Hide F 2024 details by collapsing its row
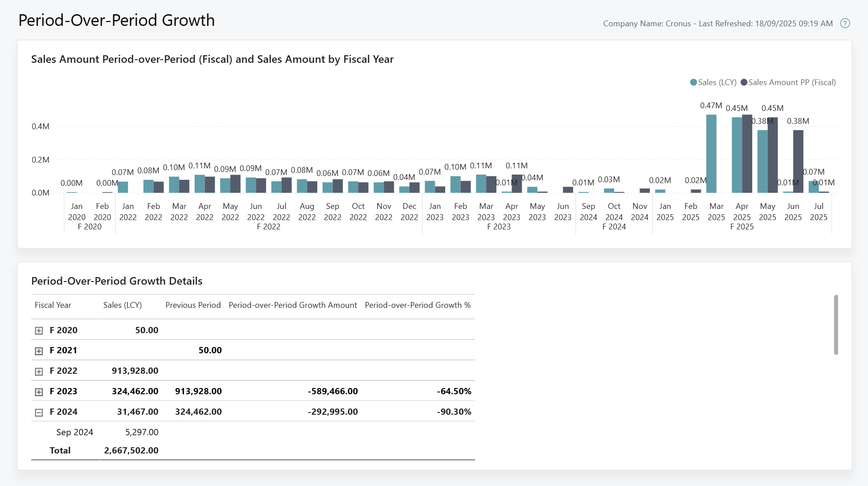This screenshot has height=486, width=868. 38,412
